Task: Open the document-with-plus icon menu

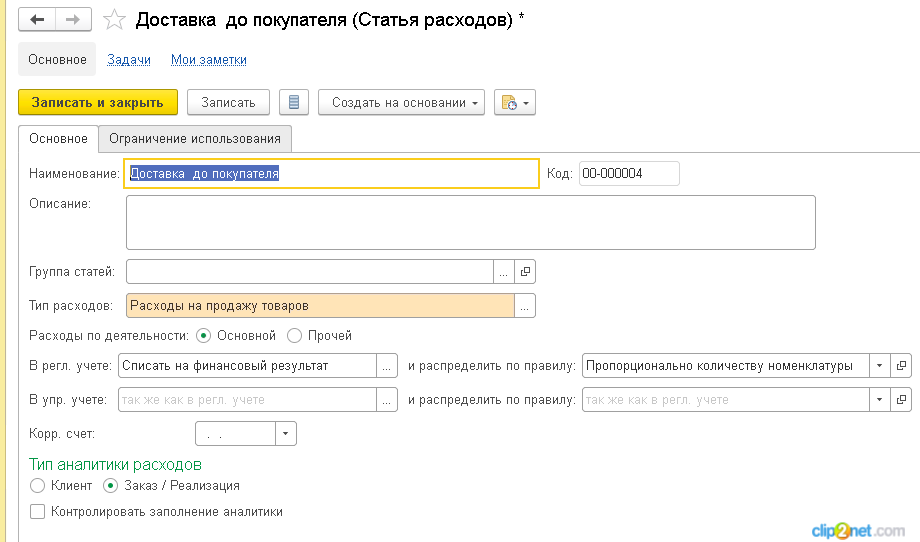Action: pyautogui.click(x=515, y=102)
